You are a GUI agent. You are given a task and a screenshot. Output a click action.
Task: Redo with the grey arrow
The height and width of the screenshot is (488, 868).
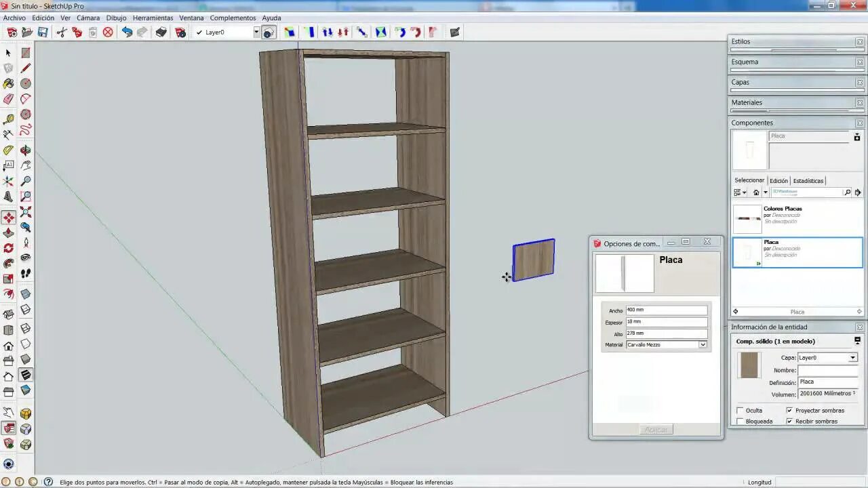[x=142, y=32]
